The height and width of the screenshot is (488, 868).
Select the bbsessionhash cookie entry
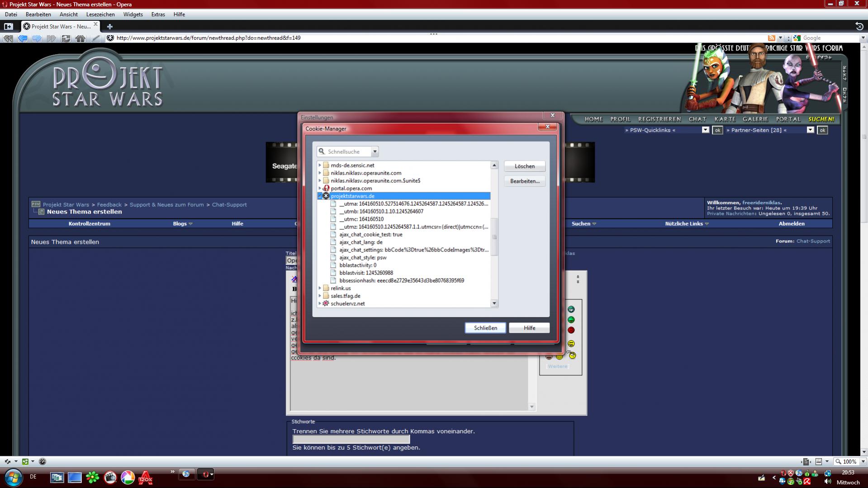click(x=402, y=281)
